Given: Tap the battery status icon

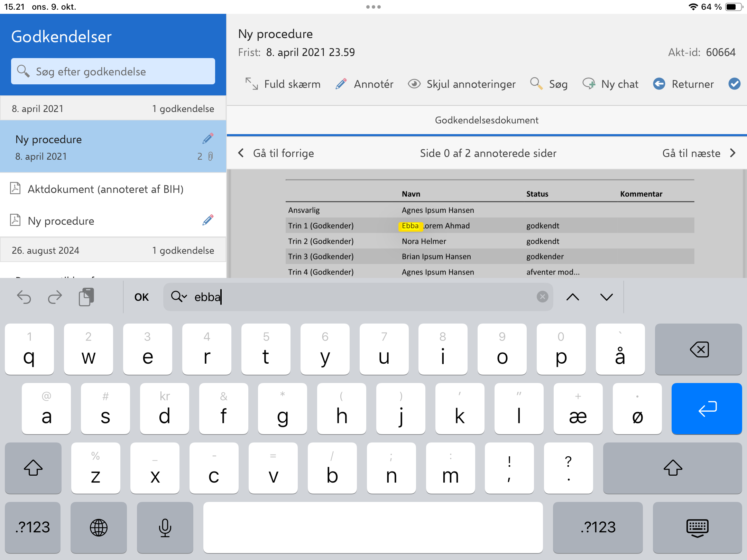Looking at the screenshot, I should click(734, 7).
